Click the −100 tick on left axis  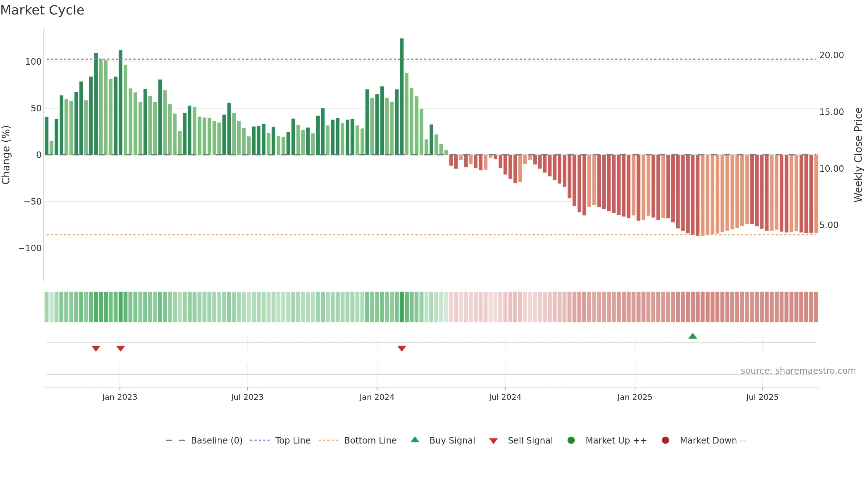pos(30,248)
